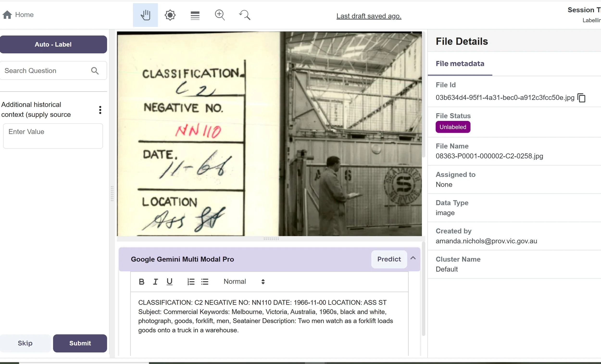Toggle bold formatting in the text editor
This screenshot has width=601, height=364.
pyautogui.click(x=141, y=282)
